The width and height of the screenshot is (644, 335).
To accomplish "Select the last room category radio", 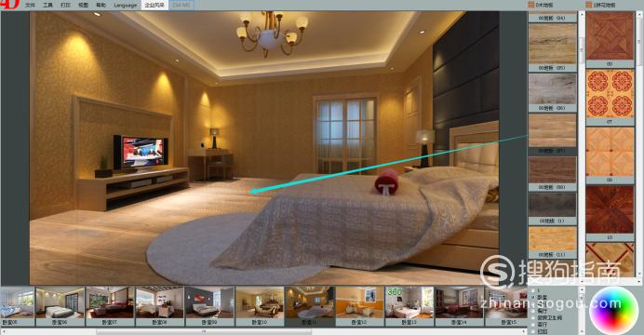I will click(x=533, y=331).
